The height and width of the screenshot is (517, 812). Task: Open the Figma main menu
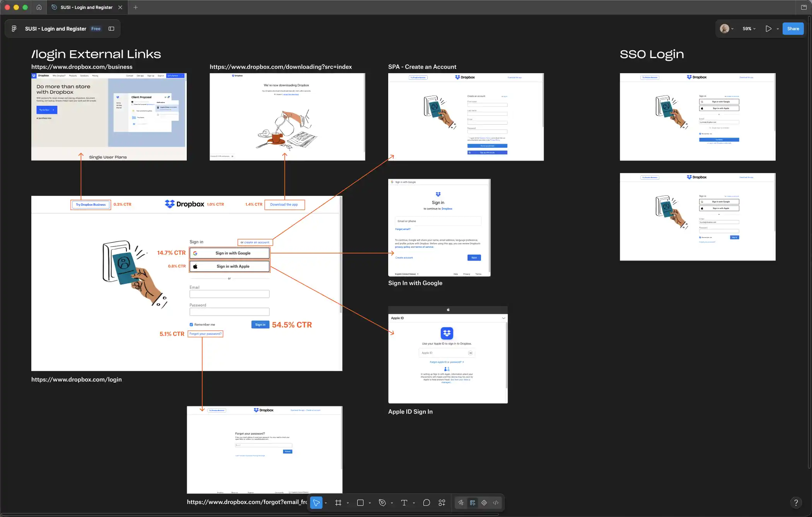[x=14, y=29]
